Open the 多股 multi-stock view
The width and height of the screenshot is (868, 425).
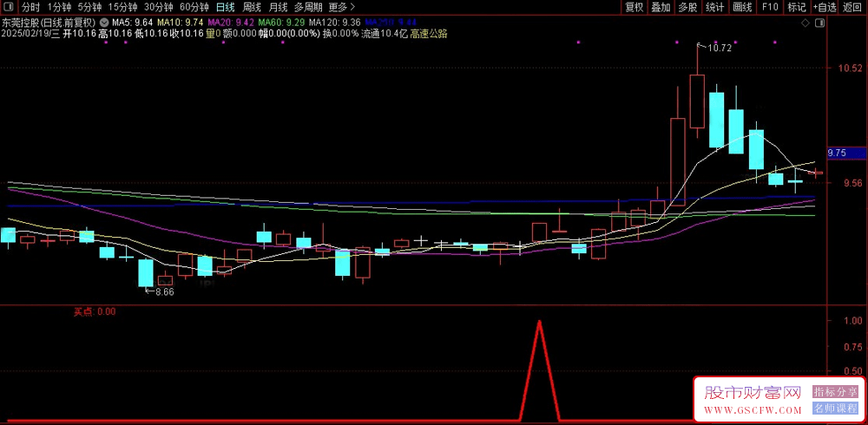click(687, 7)
